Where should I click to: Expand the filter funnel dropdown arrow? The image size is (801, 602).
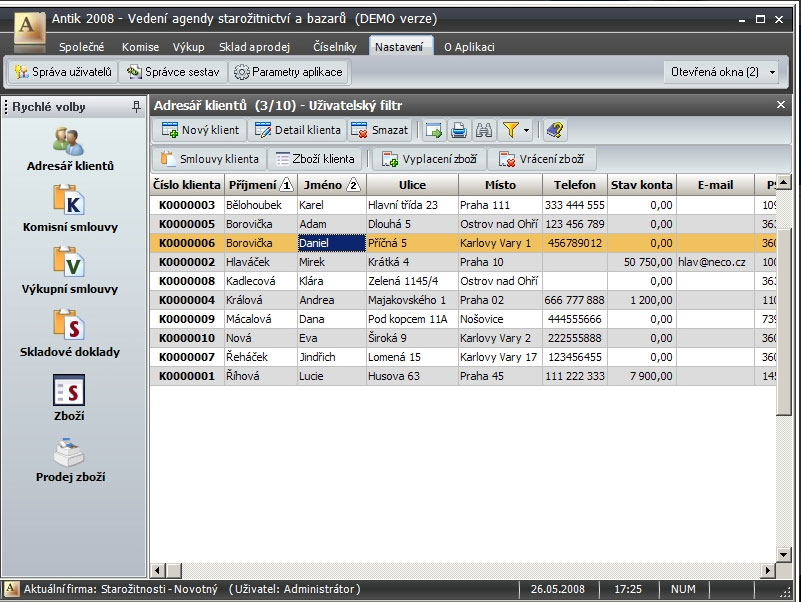tap(526, 131)
